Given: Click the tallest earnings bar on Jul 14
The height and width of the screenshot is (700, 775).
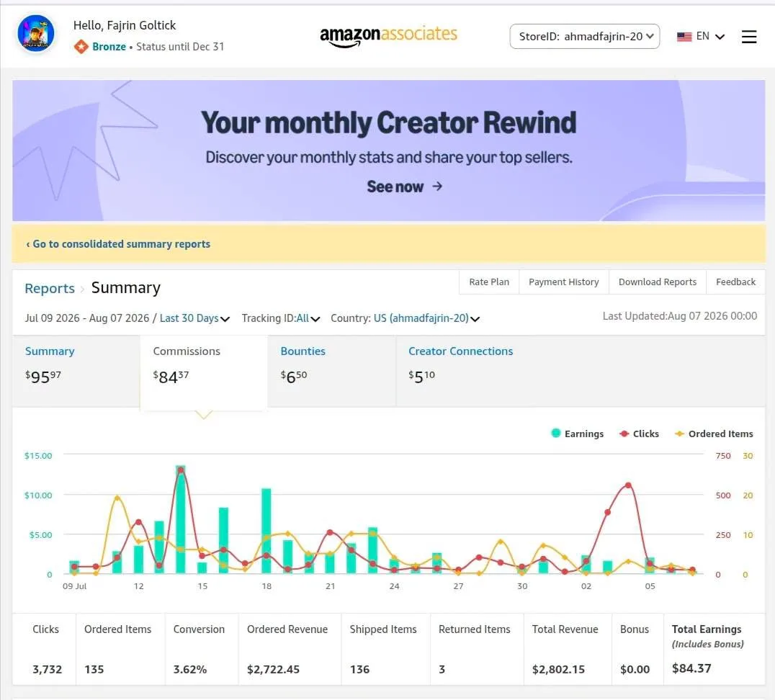Looking at the screenshot, I should (180, 519).
